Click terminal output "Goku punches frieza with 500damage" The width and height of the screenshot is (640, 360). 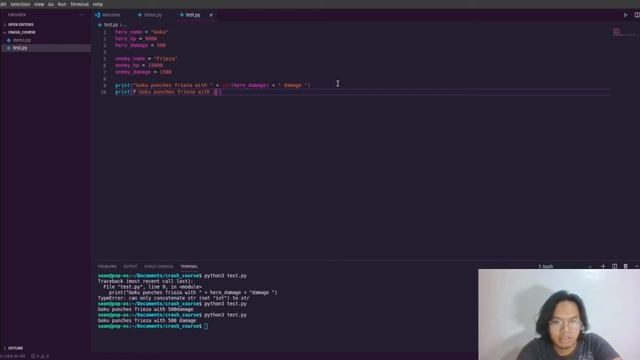[145, 309]
